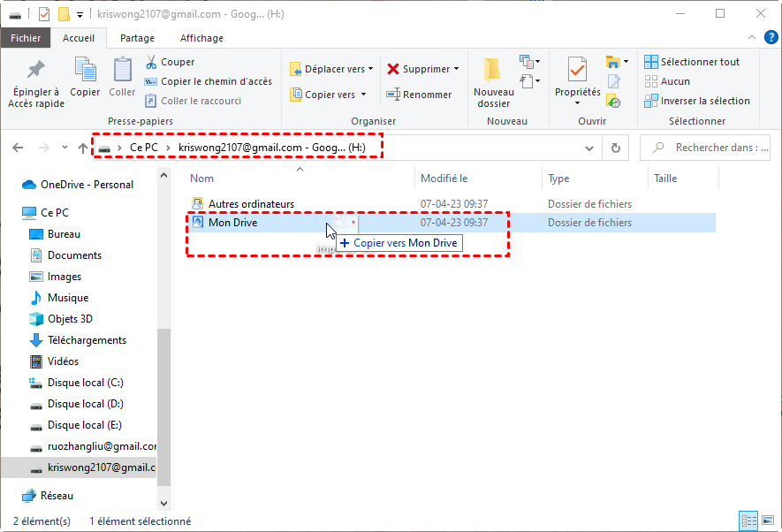The width and height of the screenshot is (782, 532).
Task: Open Musique in sidebar
Action: (59, 298)
